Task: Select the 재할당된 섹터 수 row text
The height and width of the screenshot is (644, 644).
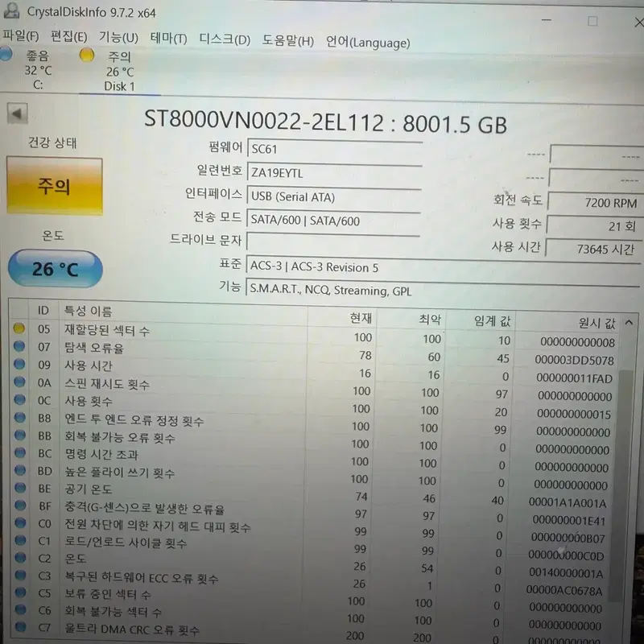Action: pyautogui.click(x=107, y=330)
